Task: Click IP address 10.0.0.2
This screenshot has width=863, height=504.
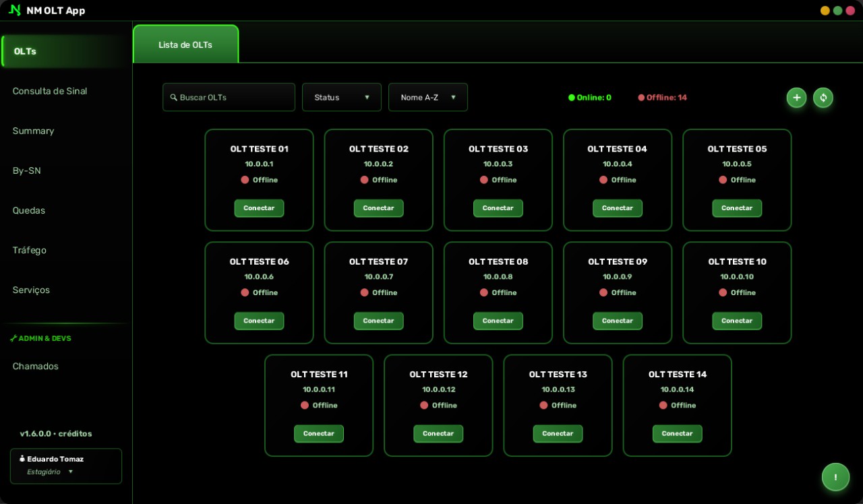Action: [378, 164]
